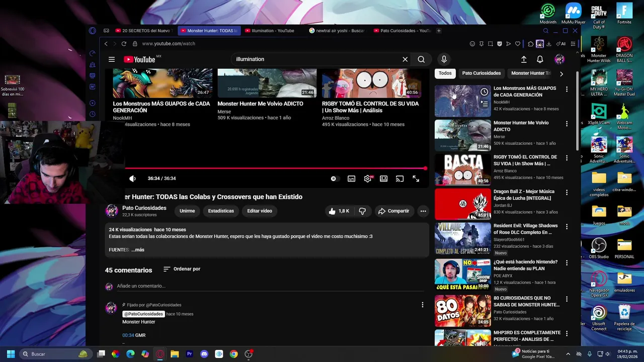Expand description with ...más
The width and height of the screenshot is (644, 362).
coord(138,250)
